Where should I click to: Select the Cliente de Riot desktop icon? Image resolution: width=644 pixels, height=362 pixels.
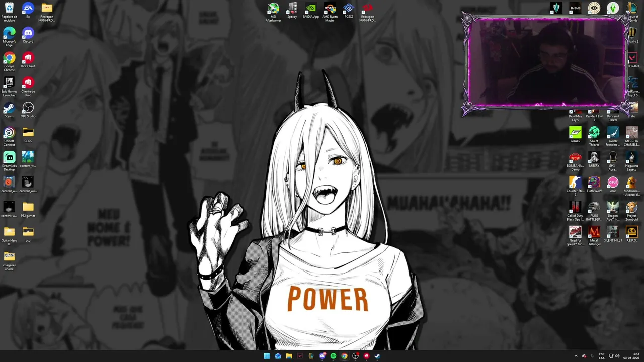pos(28,87)
